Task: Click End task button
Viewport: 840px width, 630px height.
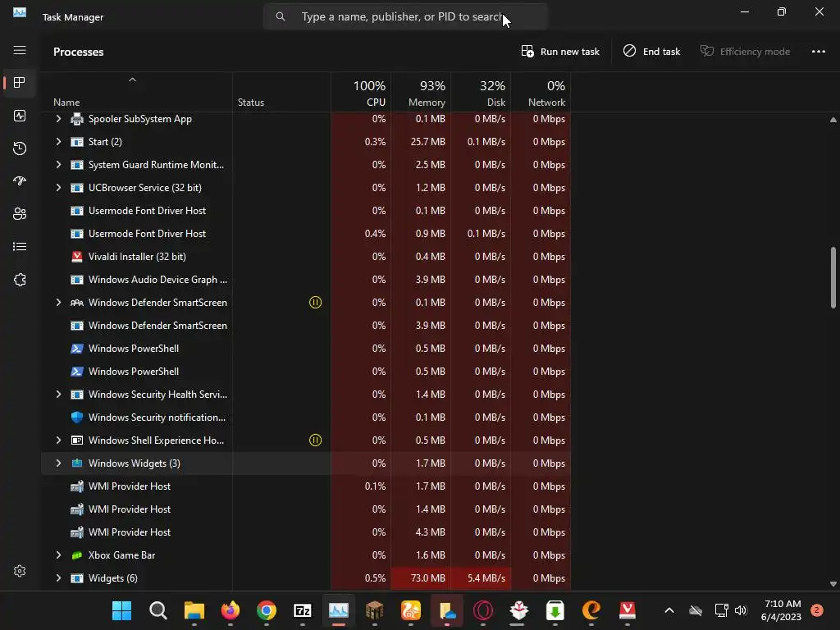Action: [652, 52]
